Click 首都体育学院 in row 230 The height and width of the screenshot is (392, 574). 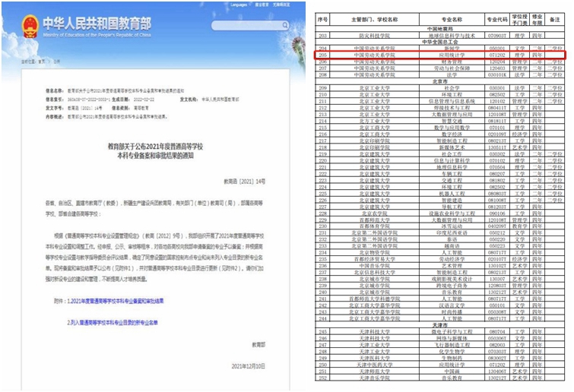click(x=375, y=226)
